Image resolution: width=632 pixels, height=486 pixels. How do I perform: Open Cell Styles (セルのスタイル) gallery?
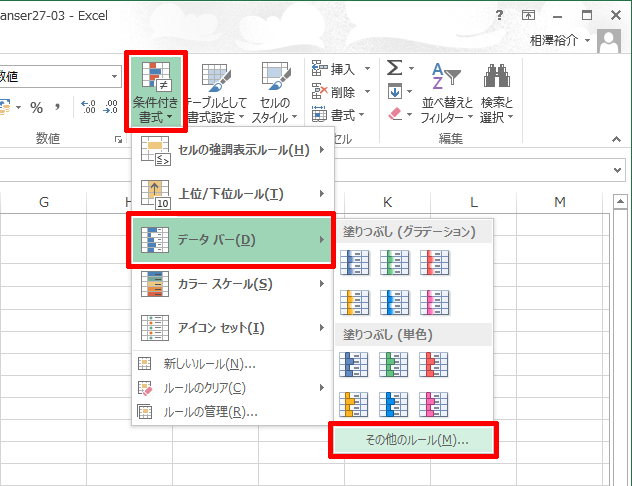(x=275, y=92)
